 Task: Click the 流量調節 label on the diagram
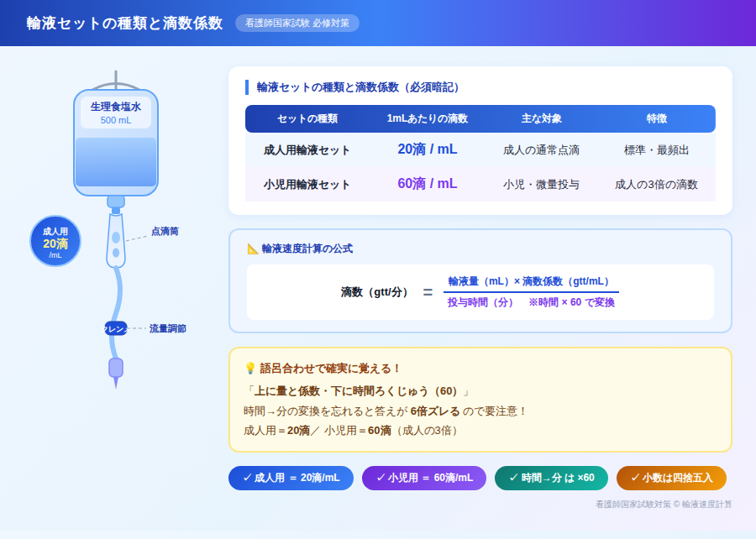point(167,329)
